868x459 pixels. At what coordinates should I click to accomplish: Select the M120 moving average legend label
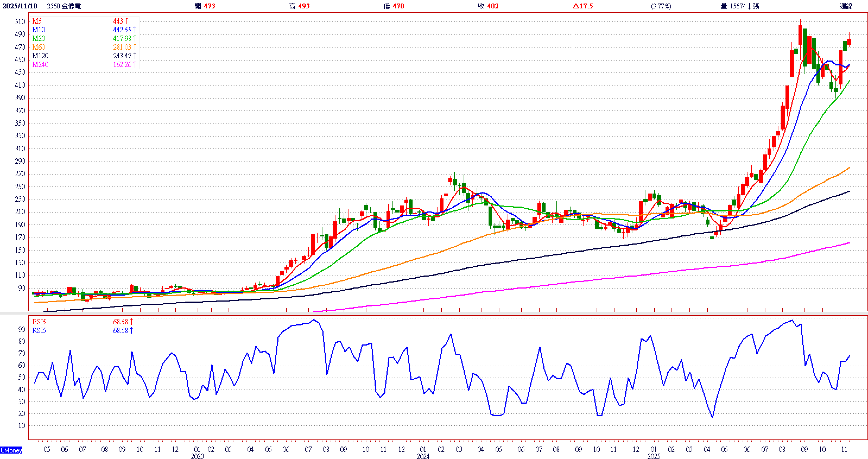[x=40, y=56]
